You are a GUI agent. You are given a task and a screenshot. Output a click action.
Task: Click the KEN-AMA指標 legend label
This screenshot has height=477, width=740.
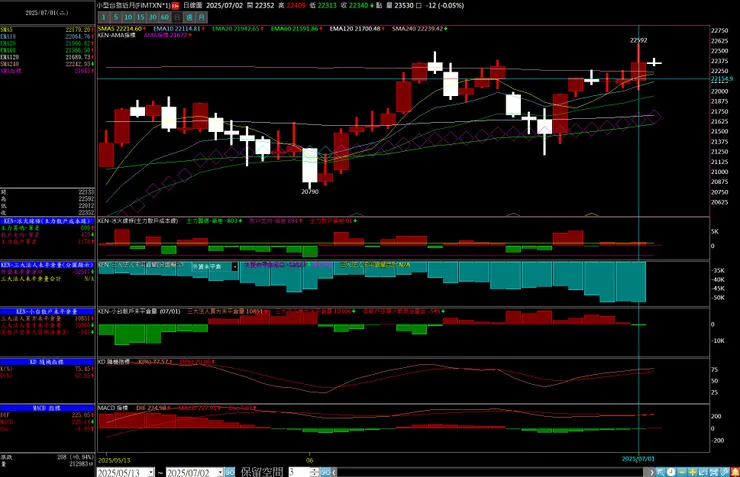coord(117,35)
